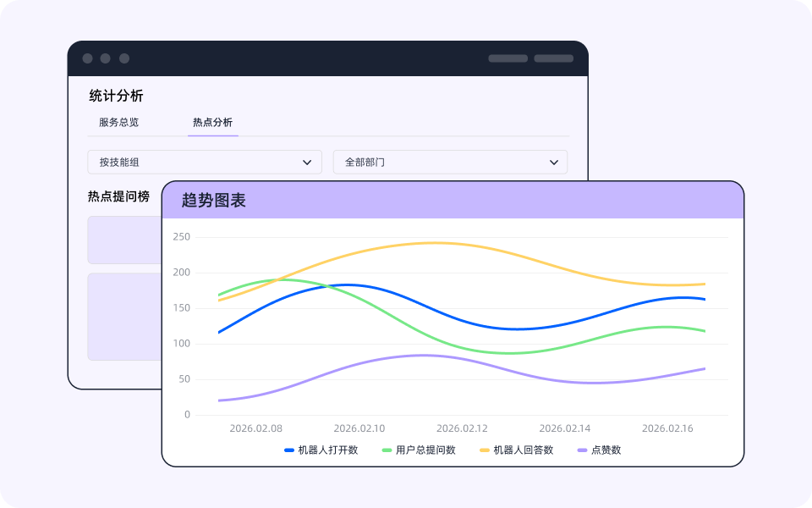Click the left gray pill in the title bar
Screen dimensions: 812x508
[x=508, y=58]
